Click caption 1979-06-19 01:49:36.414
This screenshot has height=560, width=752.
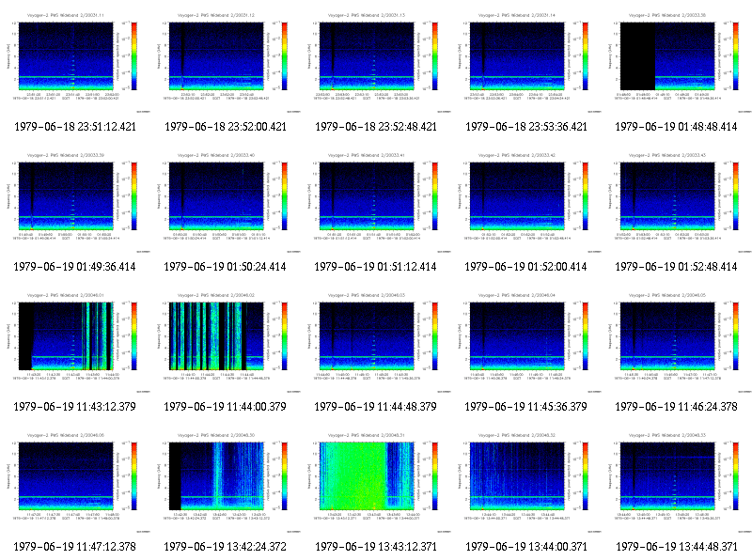75,267
